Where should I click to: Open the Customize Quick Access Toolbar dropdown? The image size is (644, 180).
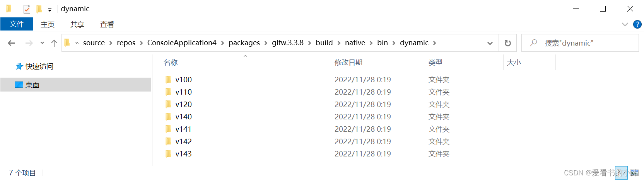click(x=50, y=10)
